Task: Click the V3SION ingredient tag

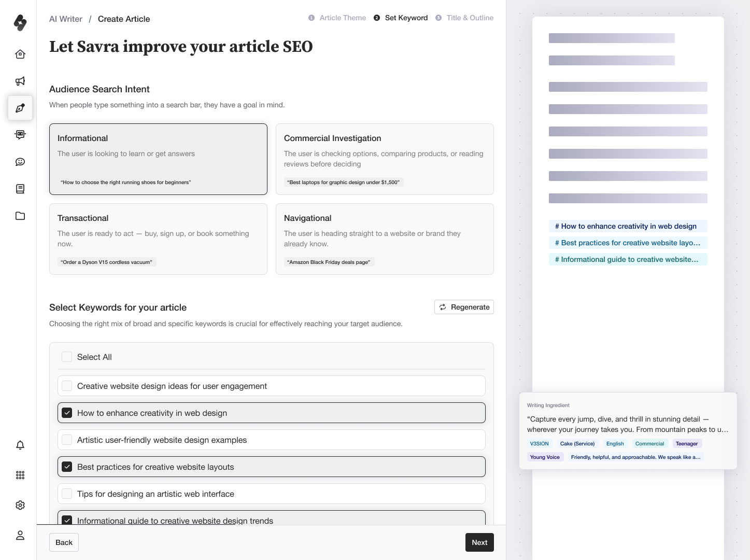Action: (539, 444)
